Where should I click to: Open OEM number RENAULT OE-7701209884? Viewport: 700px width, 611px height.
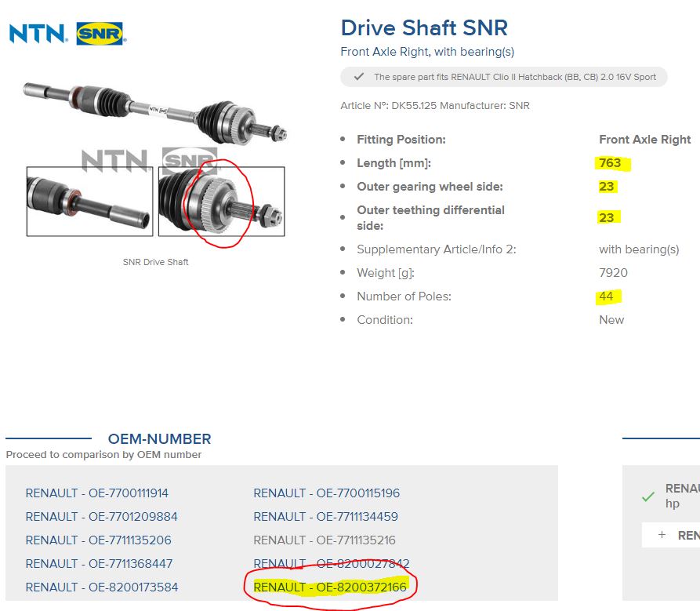[x=102, y=517]
